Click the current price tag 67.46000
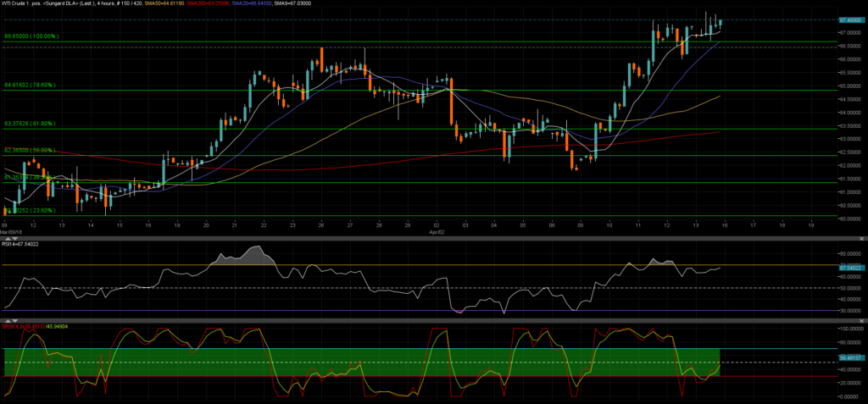Screen dimensions: 868x404 851,19
